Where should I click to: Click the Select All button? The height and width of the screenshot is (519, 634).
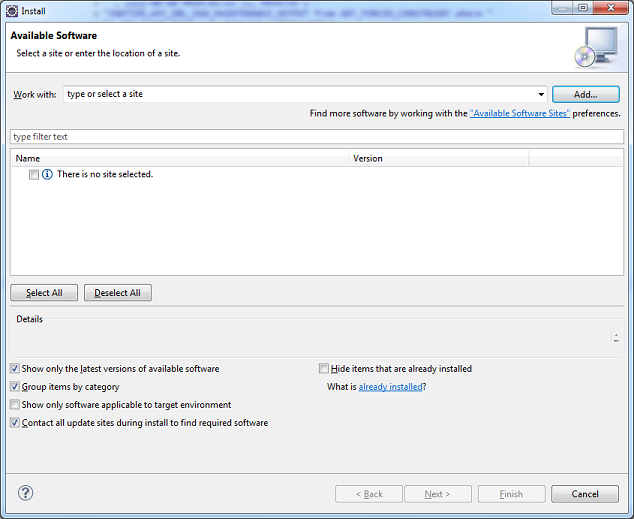coord(44,293)
